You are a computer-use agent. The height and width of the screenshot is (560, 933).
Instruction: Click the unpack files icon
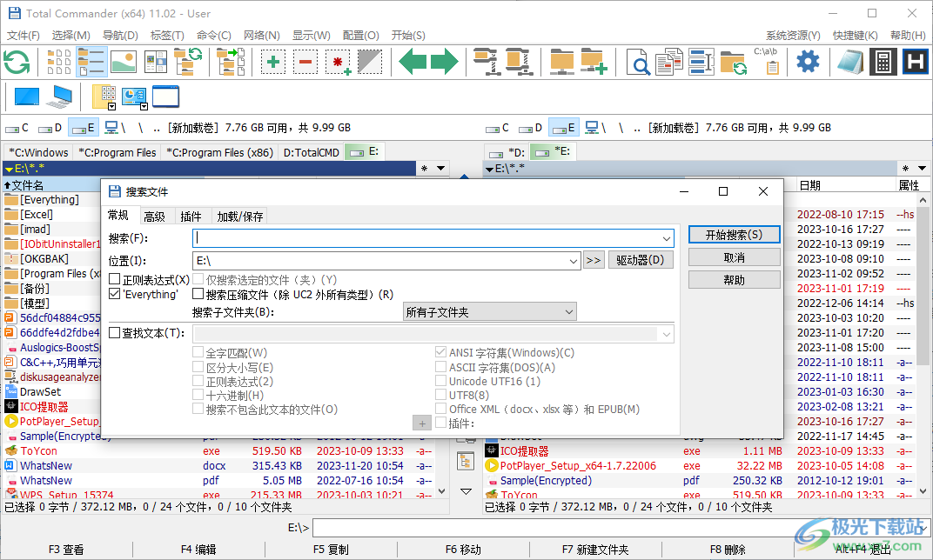[x=519, y=62]
